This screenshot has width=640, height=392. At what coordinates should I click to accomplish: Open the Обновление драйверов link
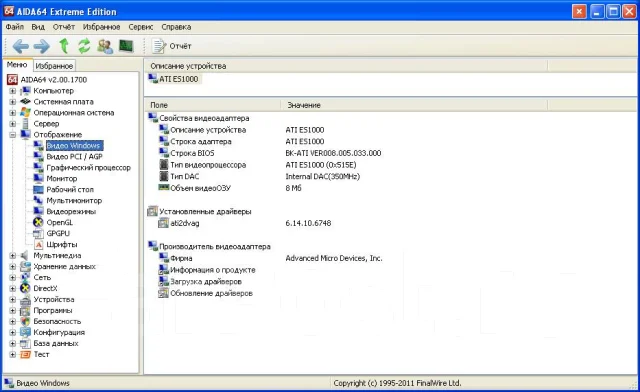(211, 294)
